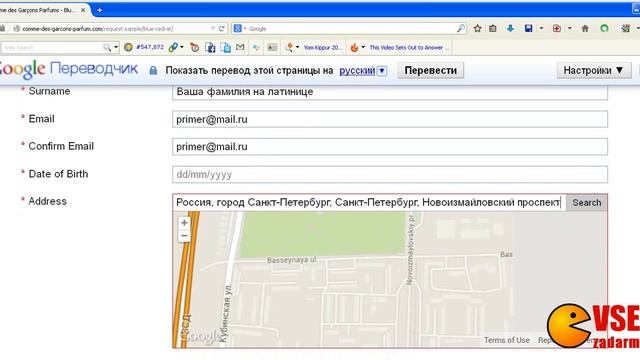This screenshot has height=360, width=640.
Task: Open the search engine selector dropdown
Action: tap(245, 29)
